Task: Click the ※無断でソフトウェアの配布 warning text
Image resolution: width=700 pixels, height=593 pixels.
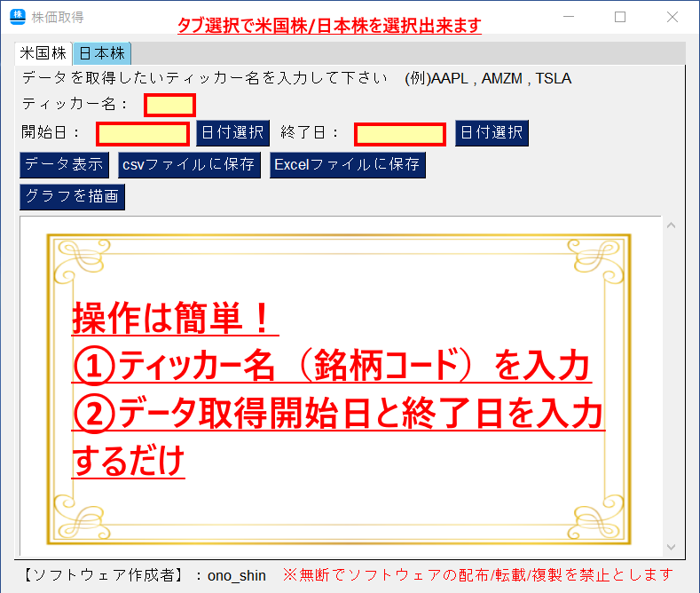Action: tap(477, 574)
